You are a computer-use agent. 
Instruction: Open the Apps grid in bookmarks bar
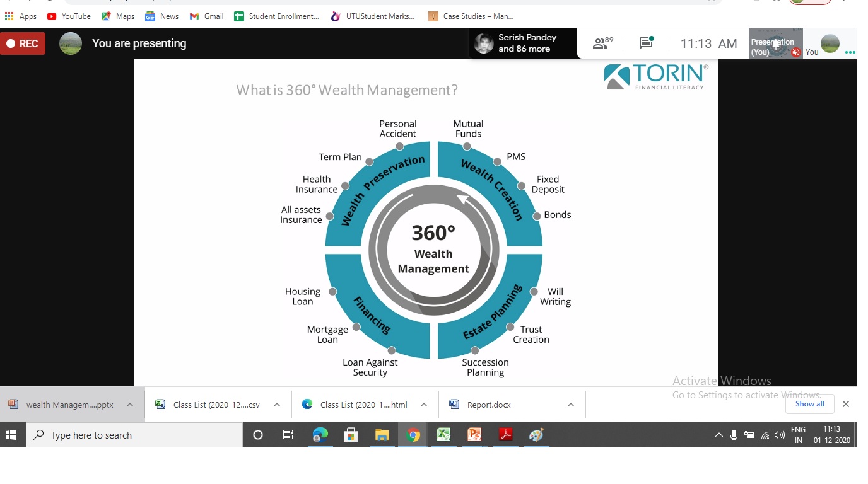[21, 16]
